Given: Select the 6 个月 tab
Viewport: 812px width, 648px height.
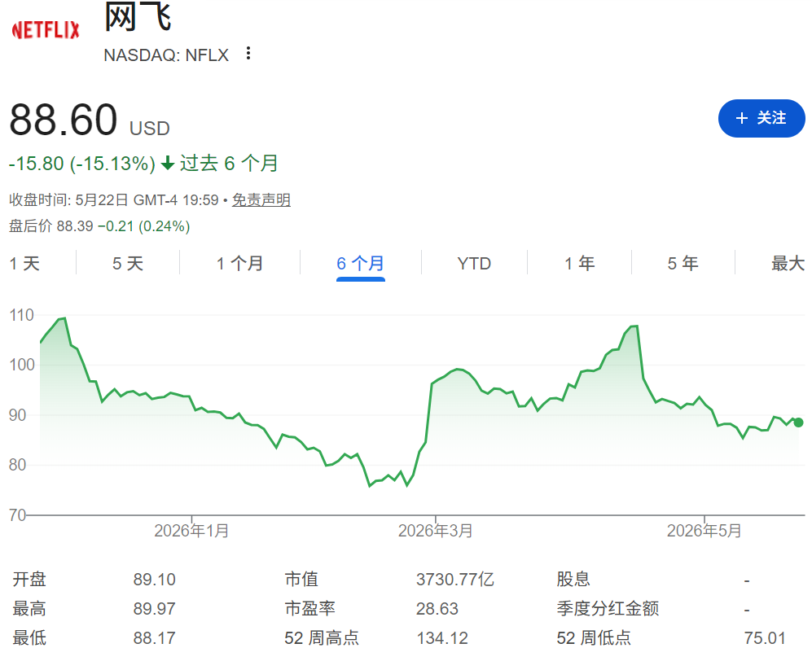Looking at the screenshot, I should coord(361,264).
